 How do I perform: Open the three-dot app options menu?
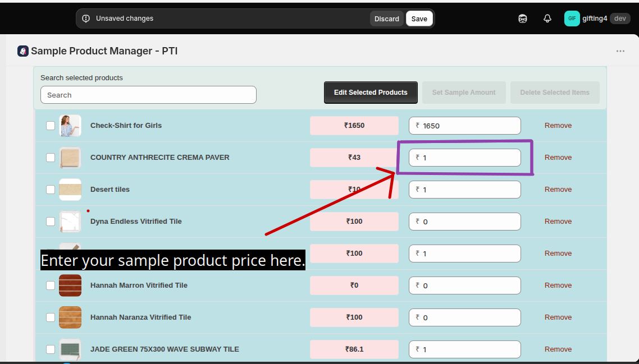tap(620, 51)
